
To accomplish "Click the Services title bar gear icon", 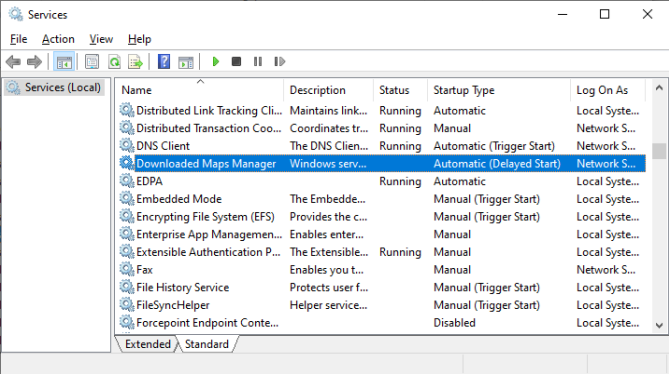I will tap(15, 14).
